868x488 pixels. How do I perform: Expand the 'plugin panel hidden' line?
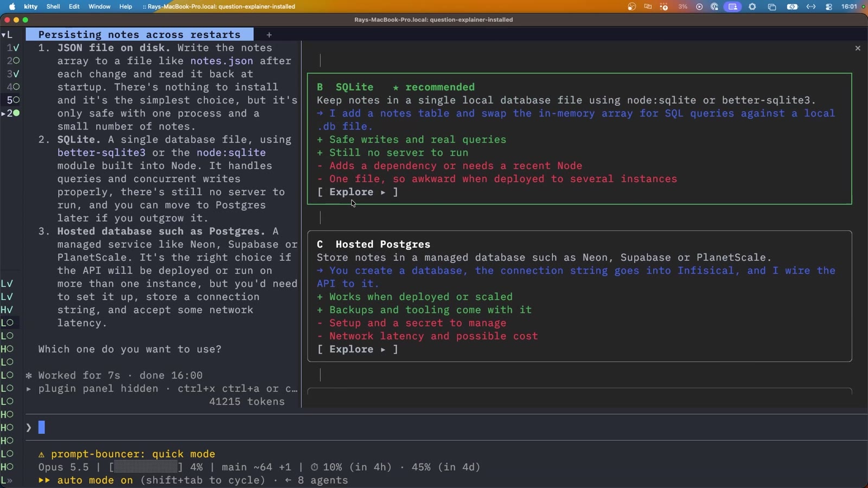(162, 388)
